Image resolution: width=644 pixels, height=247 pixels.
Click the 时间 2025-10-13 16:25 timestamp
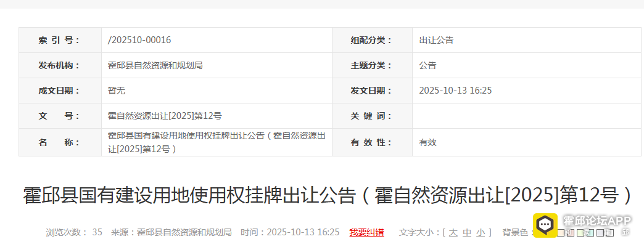(291, 233)
